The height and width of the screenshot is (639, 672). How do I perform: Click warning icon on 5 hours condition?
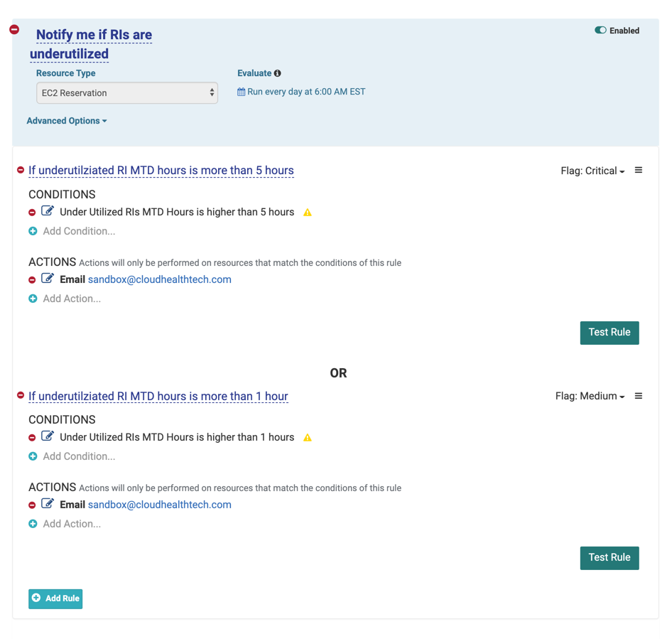point(308,213)
